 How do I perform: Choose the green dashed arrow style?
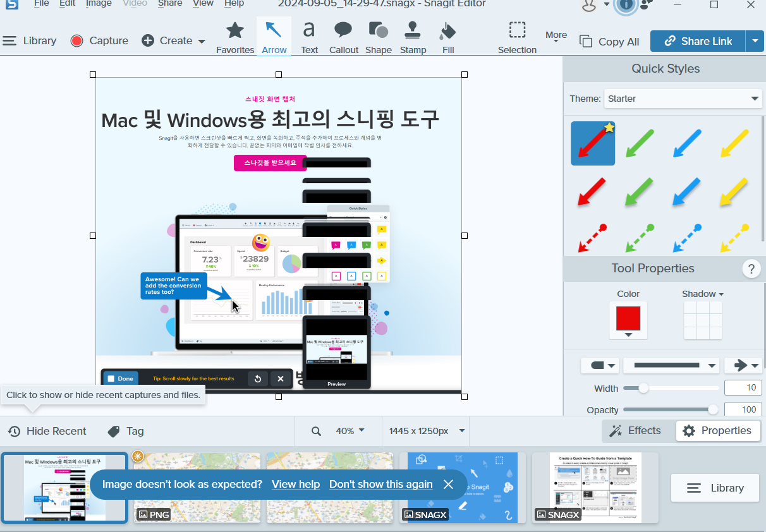click(x=640, y=238)
